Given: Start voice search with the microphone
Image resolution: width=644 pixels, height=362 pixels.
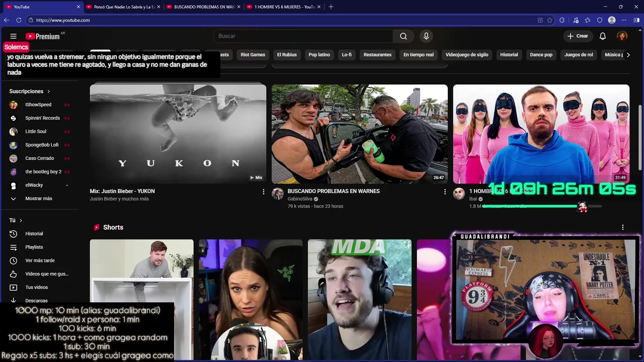Looking at the screenshot, I should coord(426,36).
